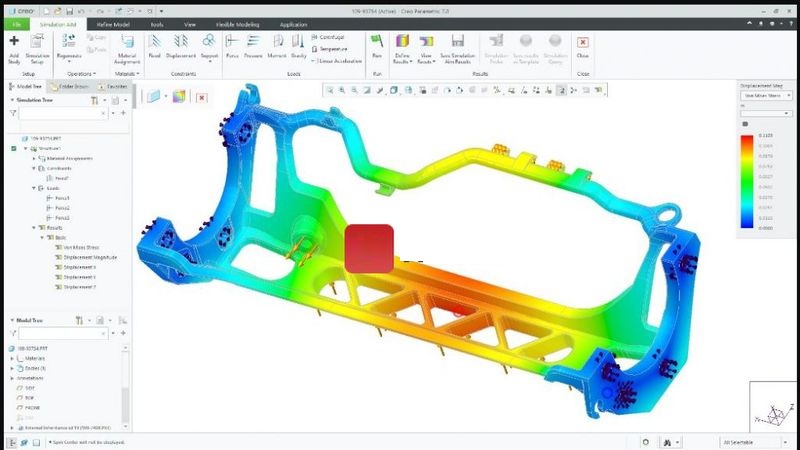Add a Pressure load

[x=253, y=46]
